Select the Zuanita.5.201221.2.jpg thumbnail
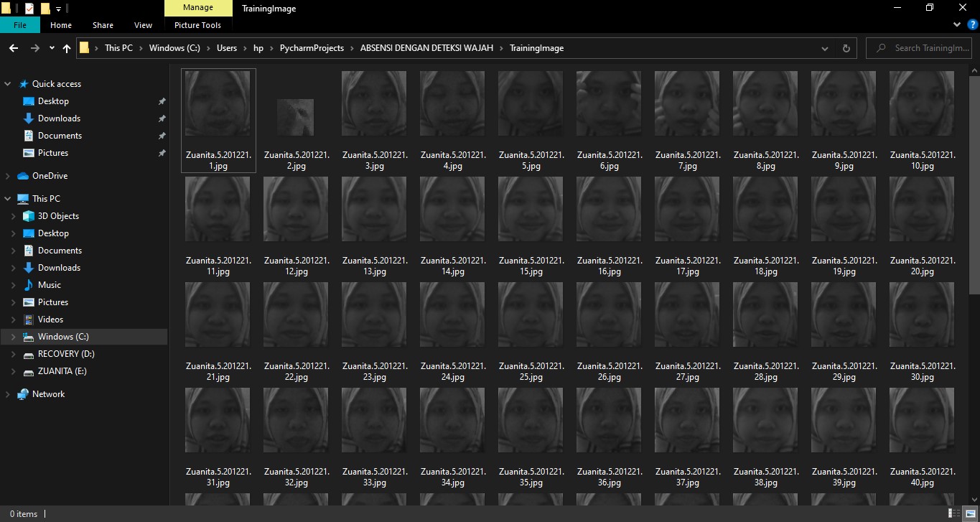 295,117
